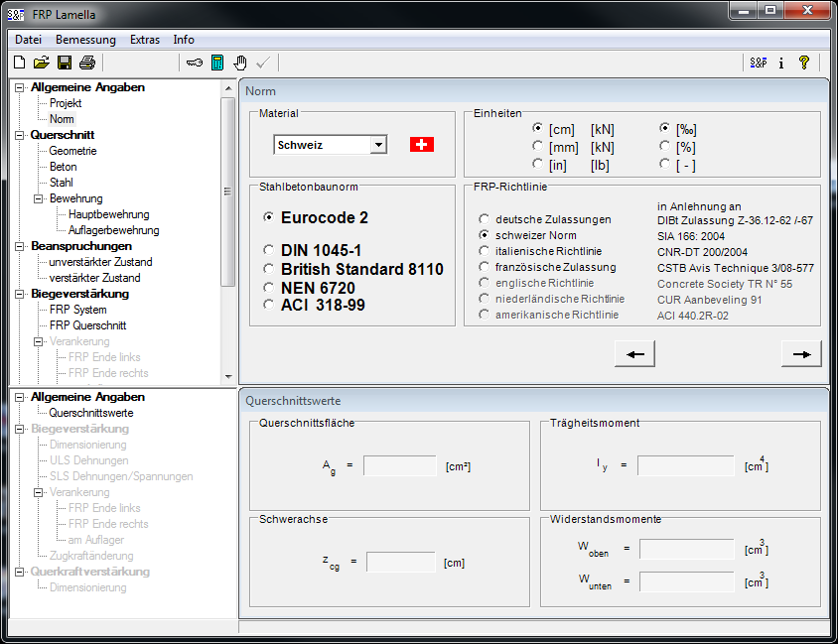Click the printer icon in the toolbar
This screenshot has height=644, width=838.
[86, 63]
